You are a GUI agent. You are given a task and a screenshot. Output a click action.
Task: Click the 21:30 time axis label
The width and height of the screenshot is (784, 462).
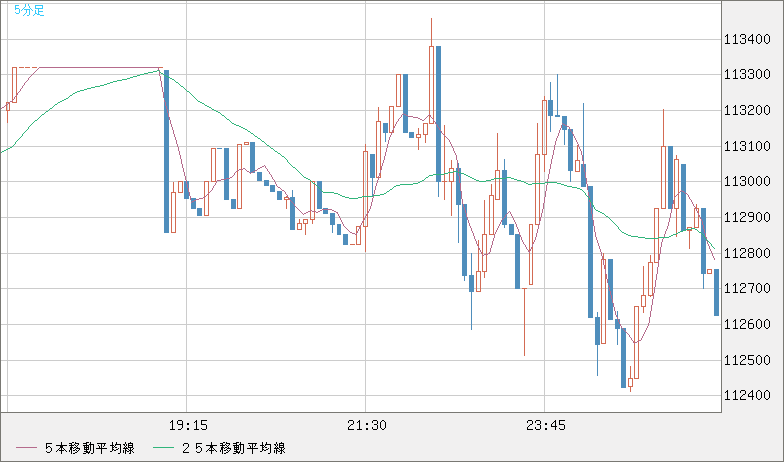point(366,426)
